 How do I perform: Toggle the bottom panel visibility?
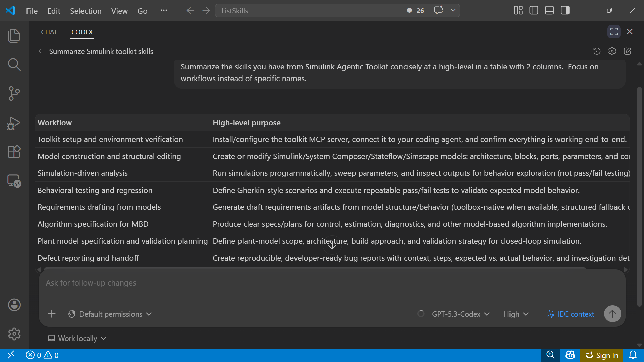pos(549,10)
